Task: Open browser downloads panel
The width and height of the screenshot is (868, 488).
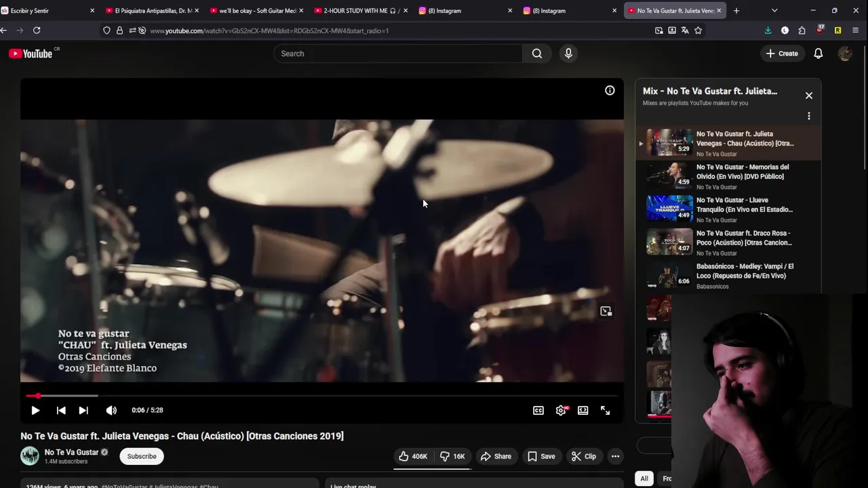Action: pyautogui.click(x=768, y=30)
